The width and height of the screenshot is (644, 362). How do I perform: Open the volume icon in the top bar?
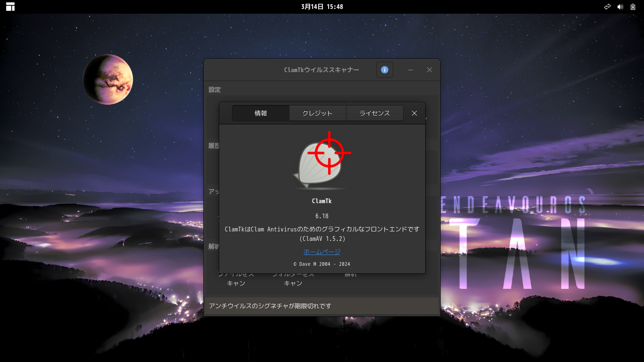point(620,7)
